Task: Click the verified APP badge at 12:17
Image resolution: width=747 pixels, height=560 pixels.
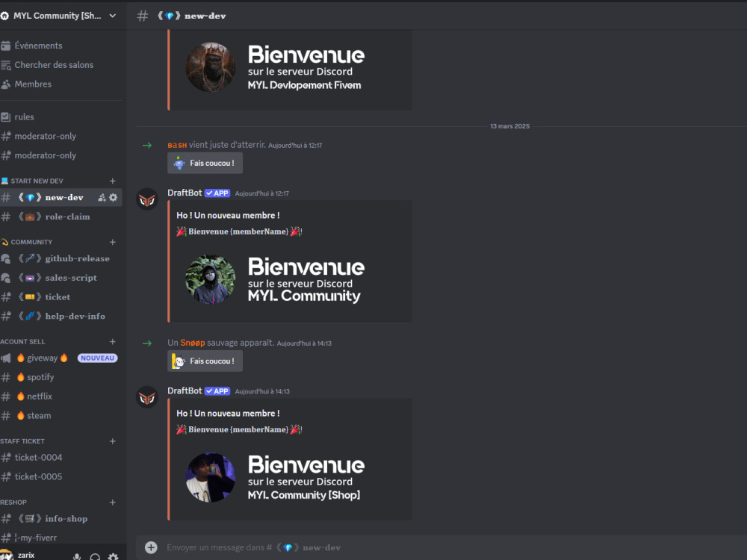Action: click(217, 193)
